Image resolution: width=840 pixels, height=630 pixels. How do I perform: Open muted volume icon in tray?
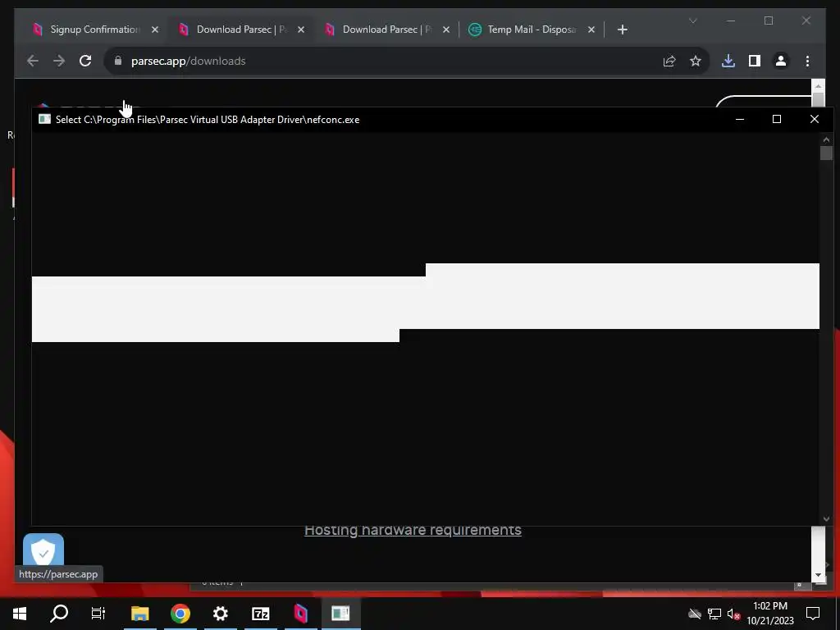pyautogui.click(x=733, y=614)
